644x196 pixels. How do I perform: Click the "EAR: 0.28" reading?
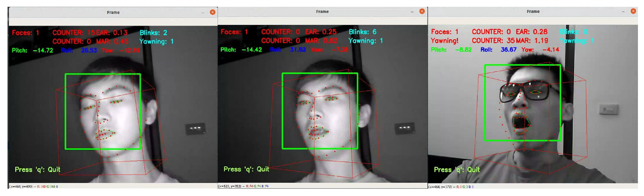(x=531, y=32)
